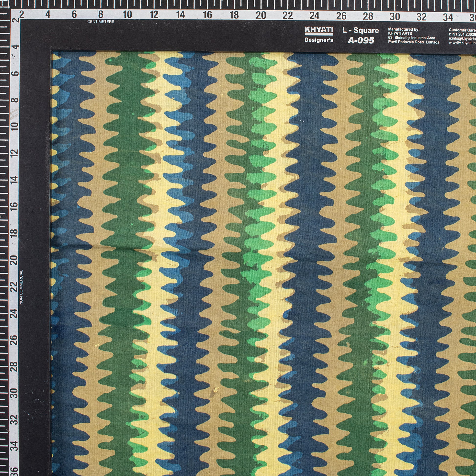Click the number 22 on the horizontal ruler

tap(287, 15)
